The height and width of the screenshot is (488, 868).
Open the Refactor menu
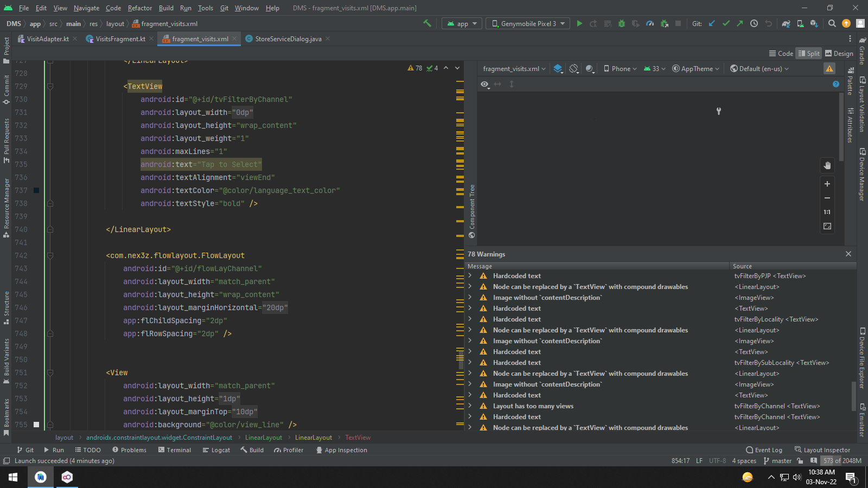point(139,8)
